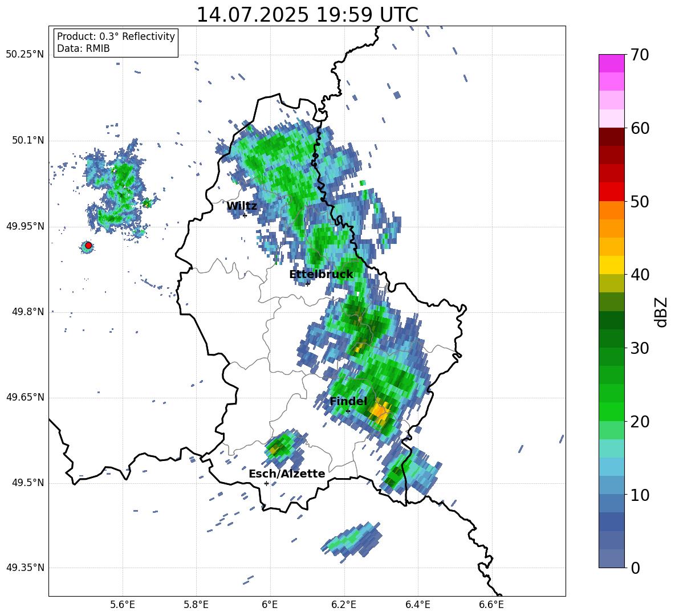The height and width of the screenshot is (616, 675).
Task: Click the Data: RMIB label
Action: pyautogui.click(x=83, y=48)
